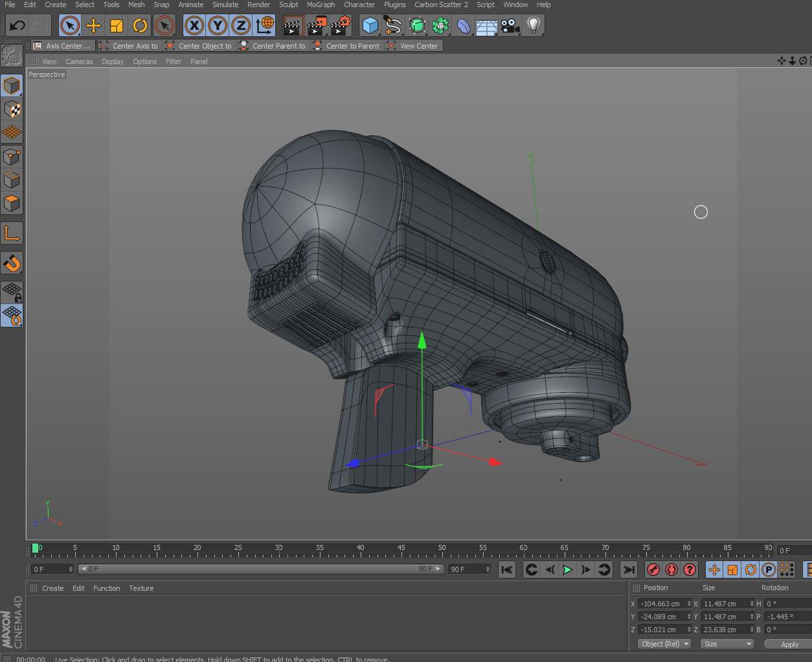Open the Cameras viewport menu

(79, 61)
